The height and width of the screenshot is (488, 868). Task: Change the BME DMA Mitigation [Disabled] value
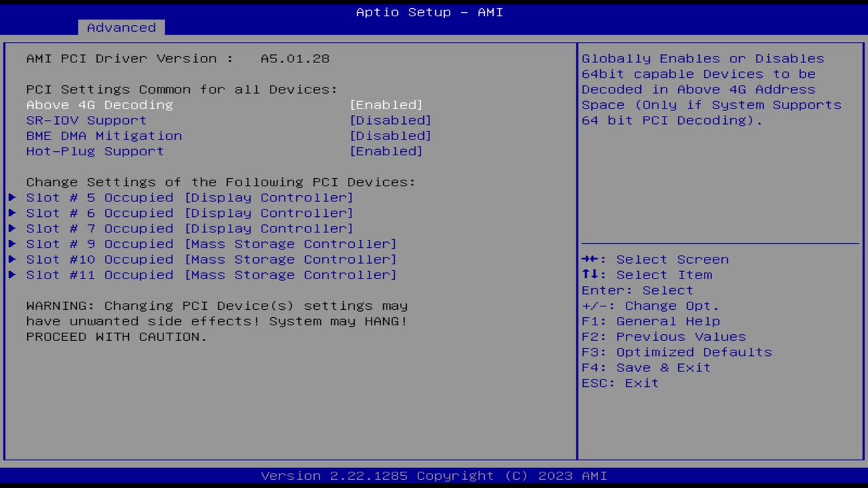391,136
